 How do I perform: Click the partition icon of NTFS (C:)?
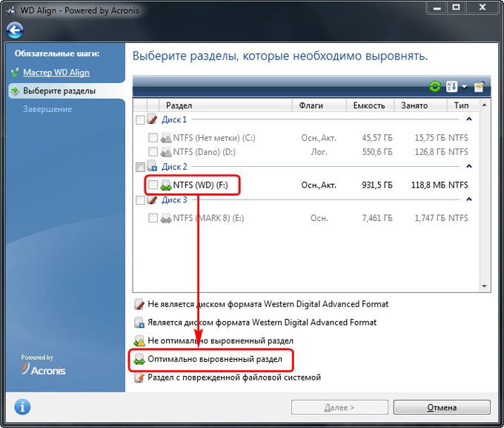point(166,138)
